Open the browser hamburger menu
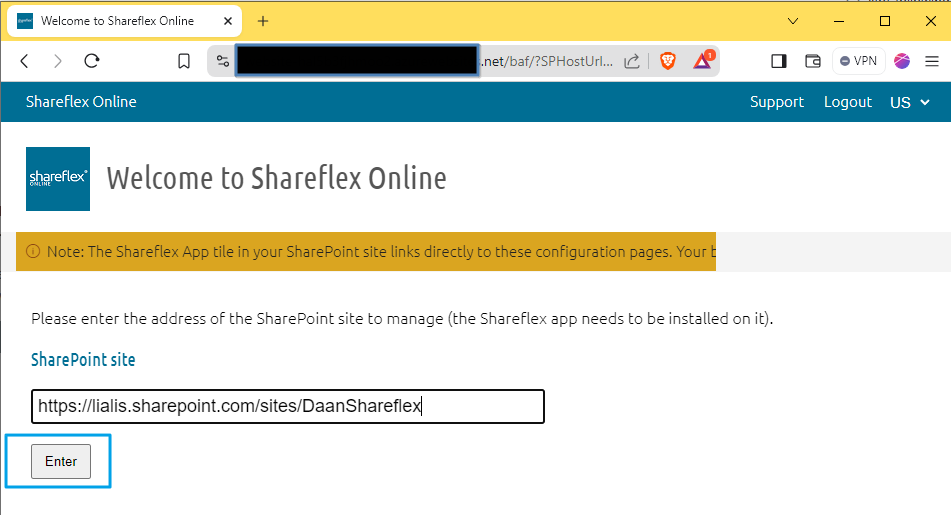The width and height of the screenshot is (951, 515). [932, 61]
